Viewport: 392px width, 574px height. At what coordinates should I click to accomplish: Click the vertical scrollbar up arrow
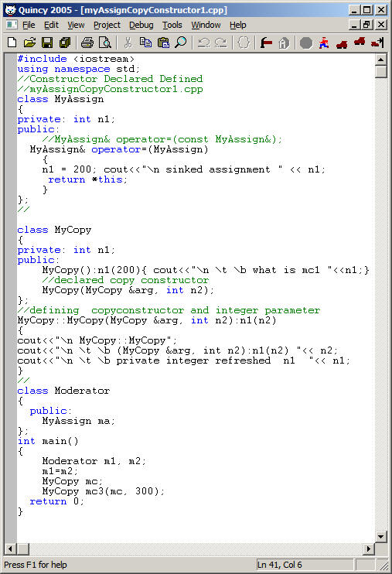click(381, 60)
